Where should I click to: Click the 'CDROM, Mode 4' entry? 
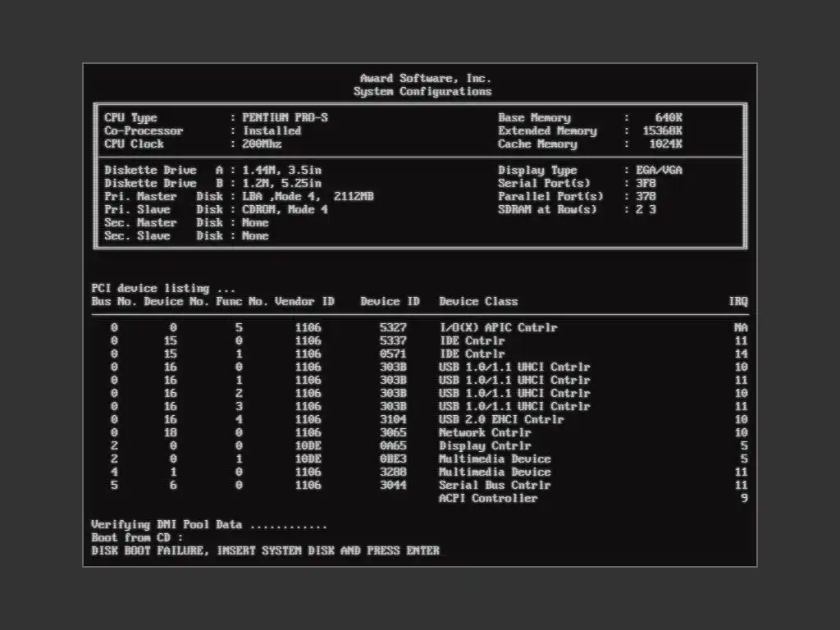[285, 209]
